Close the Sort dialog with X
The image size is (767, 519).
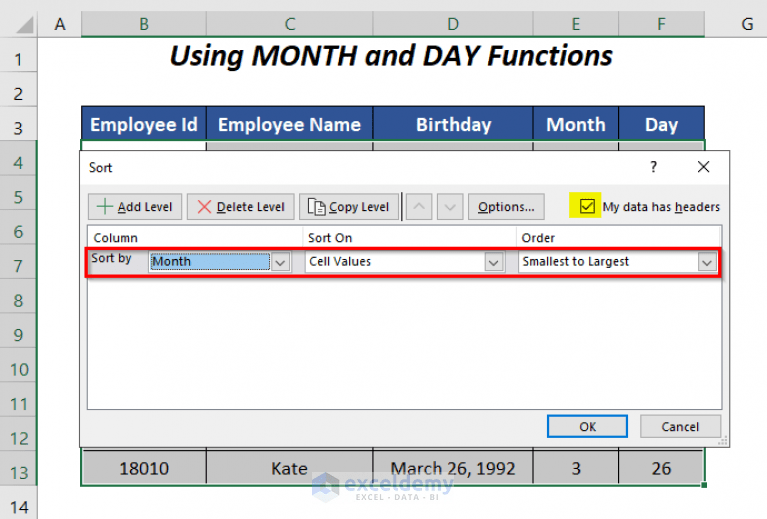(703, 167)
